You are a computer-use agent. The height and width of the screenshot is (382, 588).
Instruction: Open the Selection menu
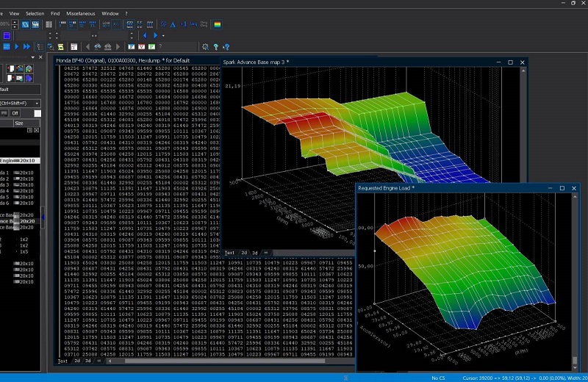[35, 13]
